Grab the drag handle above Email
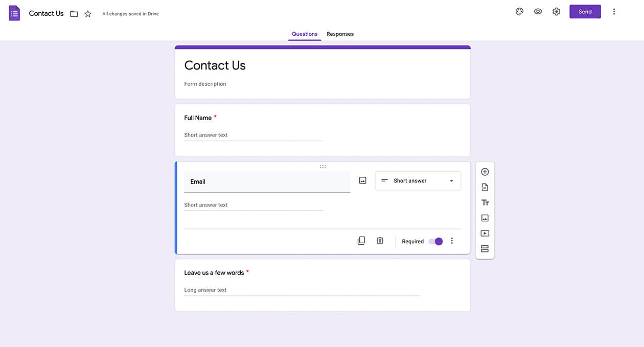Image resolution: width=644 pixels, height=347 pixels. pyautogui.click(x=323, y=167)
